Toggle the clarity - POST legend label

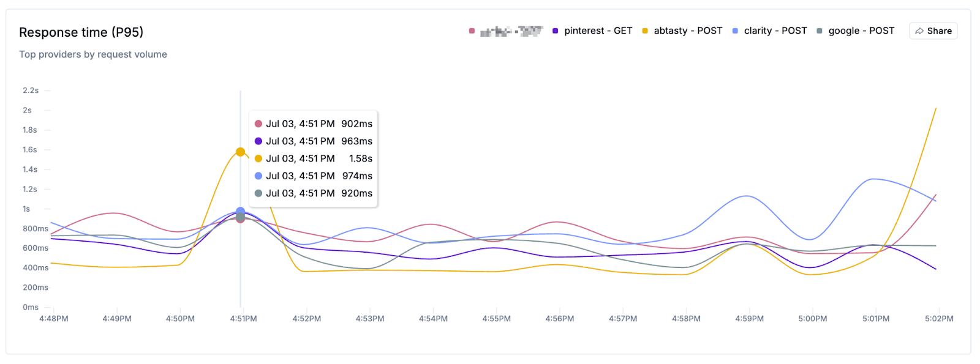pos(775,31)
